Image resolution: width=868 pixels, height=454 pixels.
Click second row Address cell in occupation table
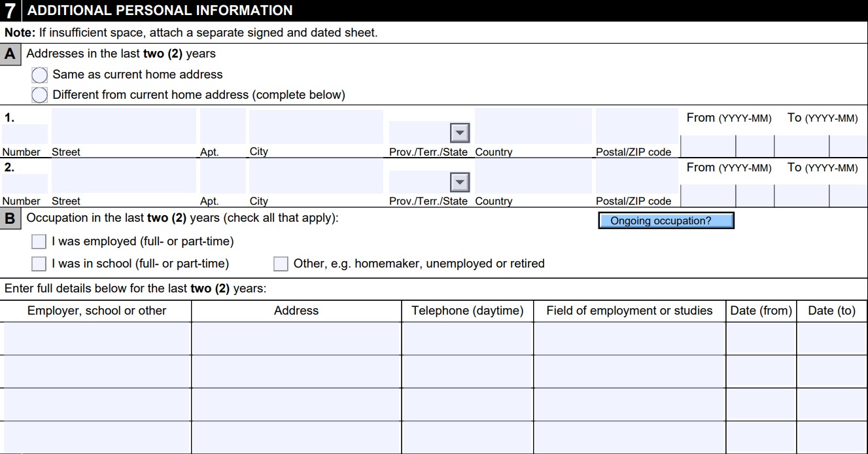(x=296, y=372)
